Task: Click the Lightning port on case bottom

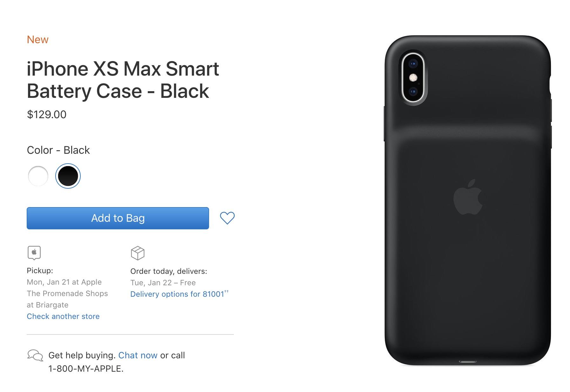Action: [x=468, y=362]
